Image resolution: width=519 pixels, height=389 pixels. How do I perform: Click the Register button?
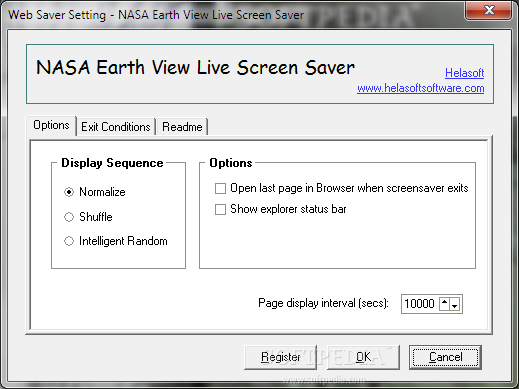click(280, 357)
